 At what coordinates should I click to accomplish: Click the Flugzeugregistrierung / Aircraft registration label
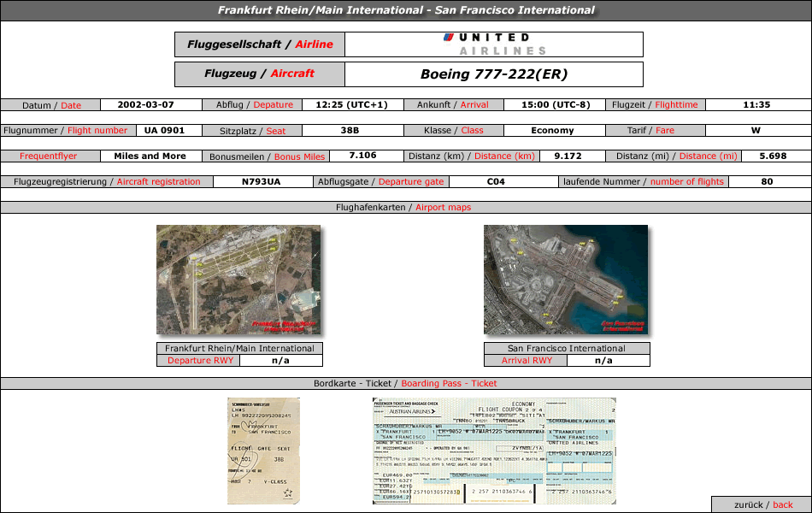coord(107,182)
